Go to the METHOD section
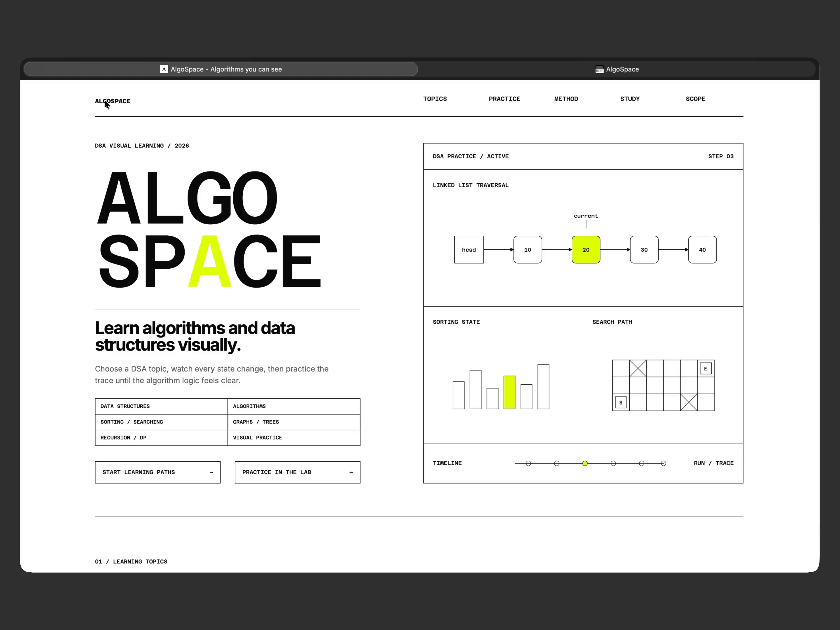 tap(566, 99)
